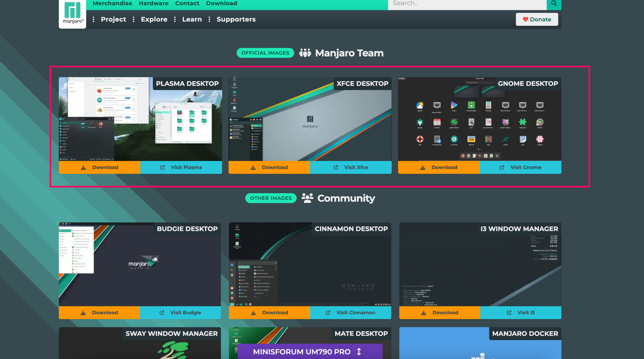Open the Explore menu

click(154, 19)
